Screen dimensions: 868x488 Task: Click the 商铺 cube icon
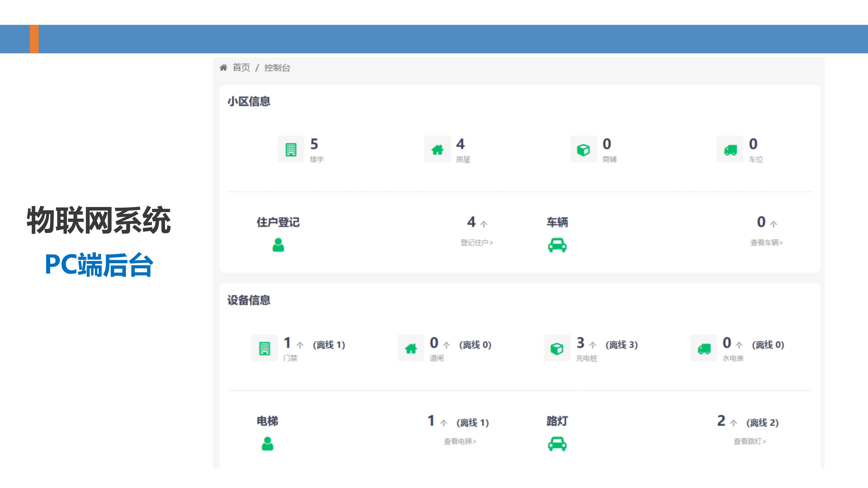584,149
